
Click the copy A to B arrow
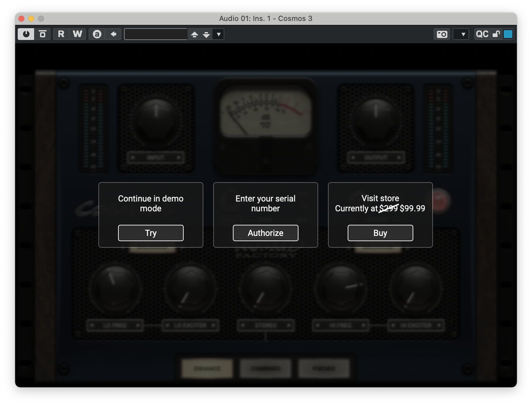[x=113, y=34]
